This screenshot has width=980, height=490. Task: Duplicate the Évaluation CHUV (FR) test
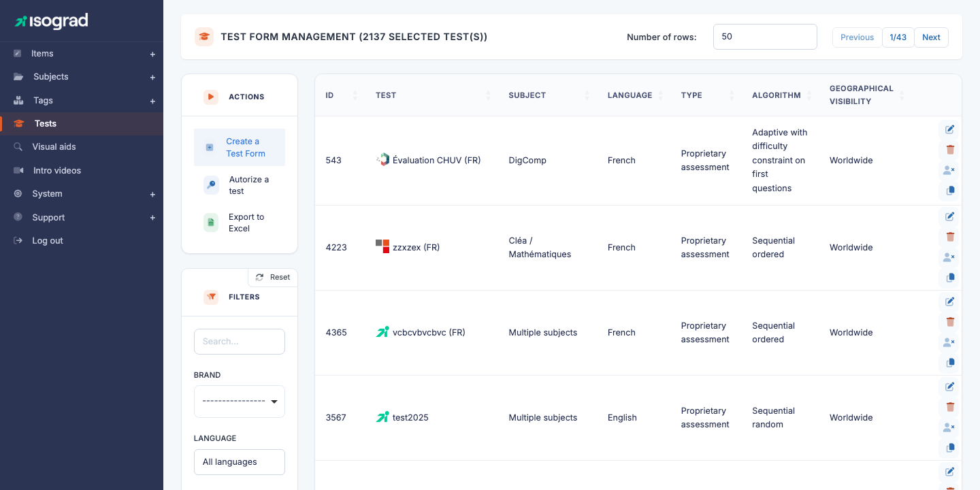point(950,191)
